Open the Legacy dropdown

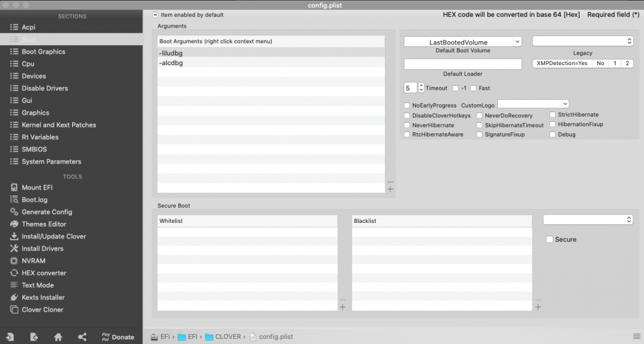tap(582, 41)
